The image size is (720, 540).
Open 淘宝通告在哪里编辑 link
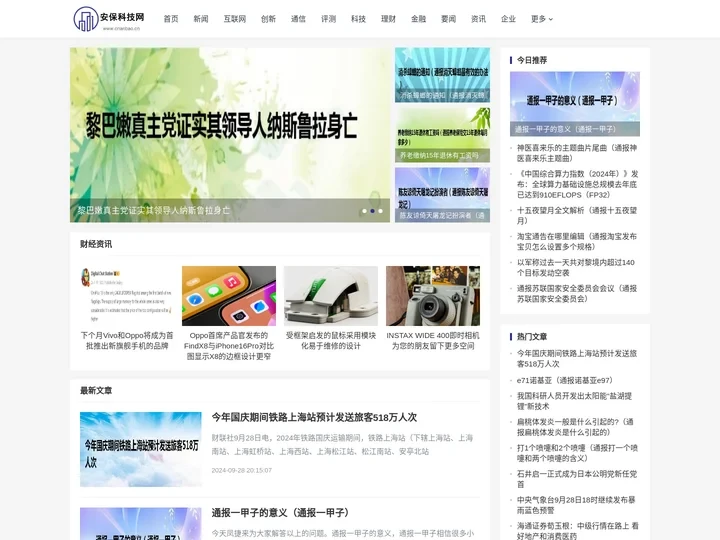click(x=577, y=242)
